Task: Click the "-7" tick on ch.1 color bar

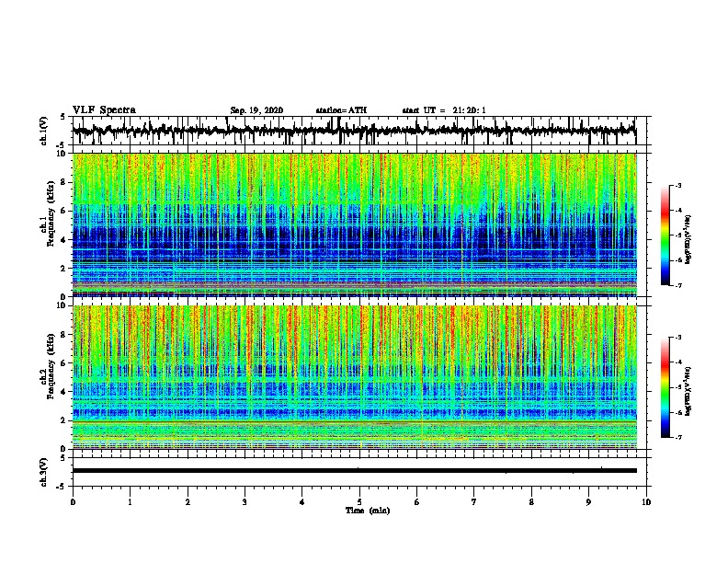Action: point(677,285)
